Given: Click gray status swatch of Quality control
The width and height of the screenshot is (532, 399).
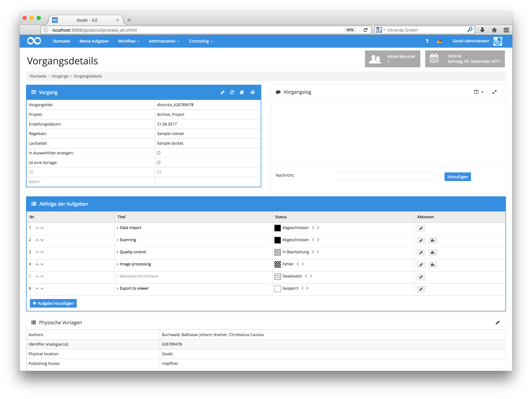Looking at the screenshot, I should point(277,252).
